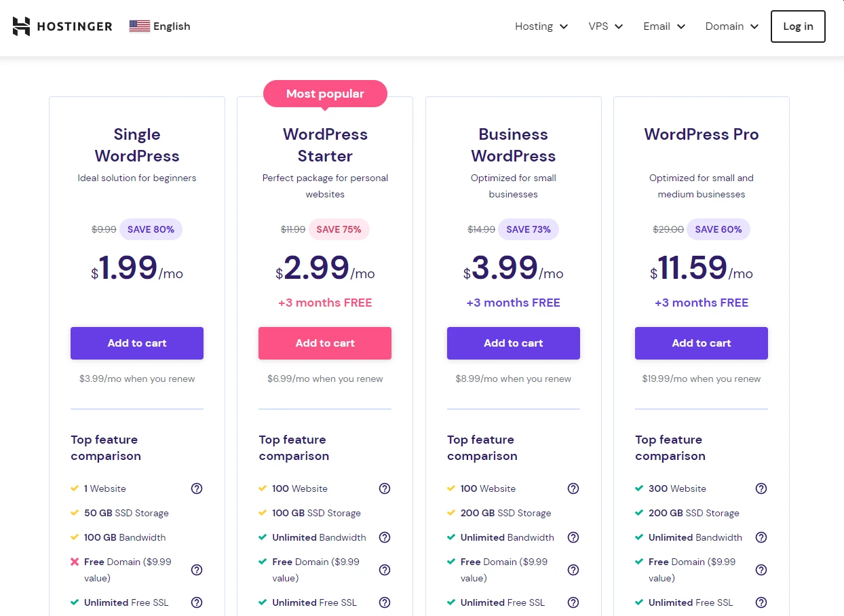This screenshot has height=616, width=844.
Task: Click the SAVE 73% badge
Action: pos(529,229)
